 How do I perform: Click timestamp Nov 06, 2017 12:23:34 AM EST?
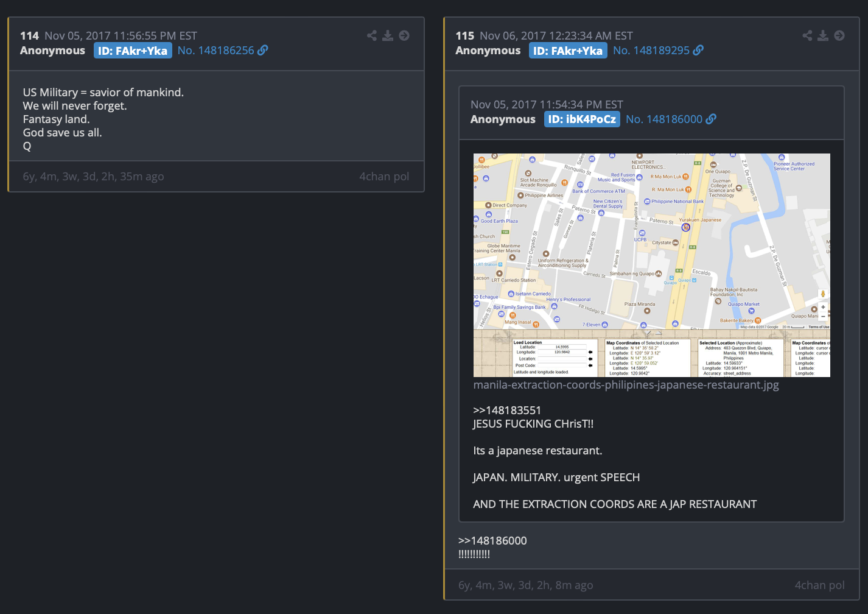[x=556, y=36]
